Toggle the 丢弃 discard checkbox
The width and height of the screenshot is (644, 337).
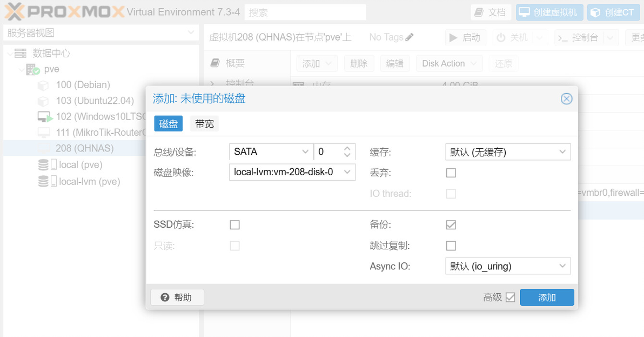pos(451,173)
